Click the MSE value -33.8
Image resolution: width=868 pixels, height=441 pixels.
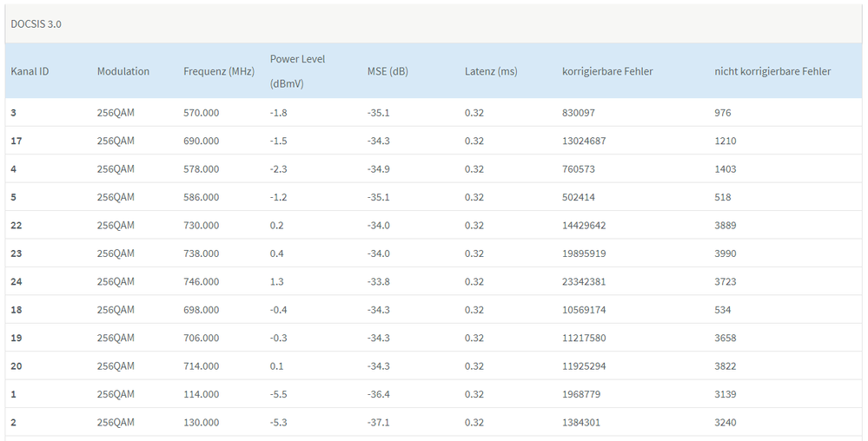(x=379, y=281)
